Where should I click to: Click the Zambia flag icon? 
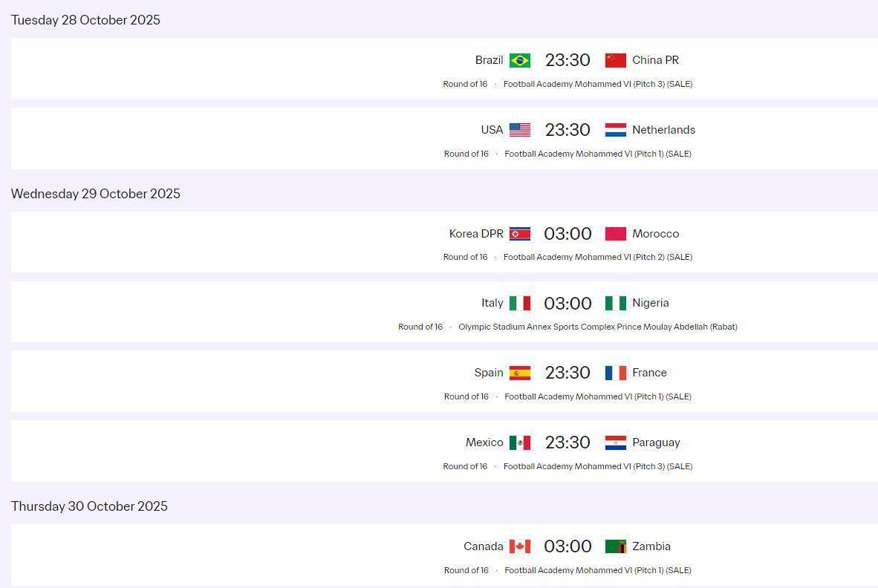click(615, 546)
